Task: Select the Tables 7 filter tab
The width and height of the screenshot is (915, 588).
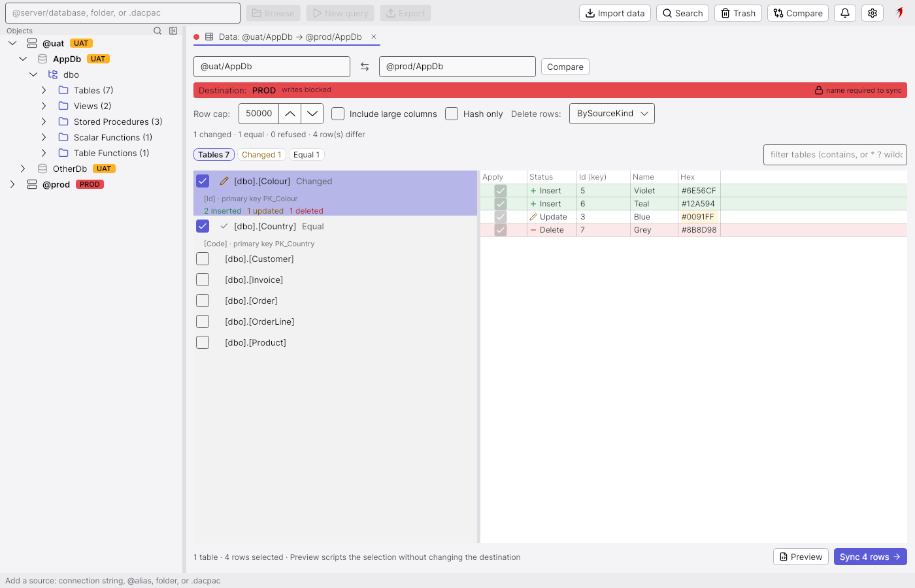Action: (214, 155)
